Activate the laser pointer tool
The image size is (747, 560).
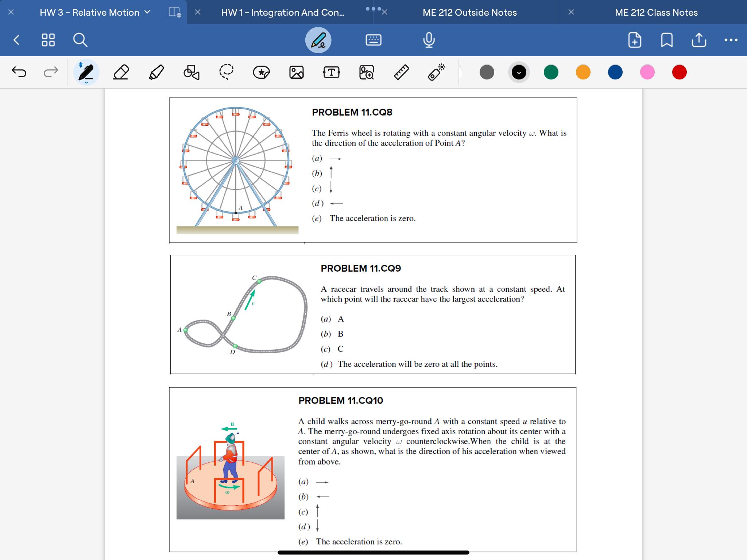435,72
